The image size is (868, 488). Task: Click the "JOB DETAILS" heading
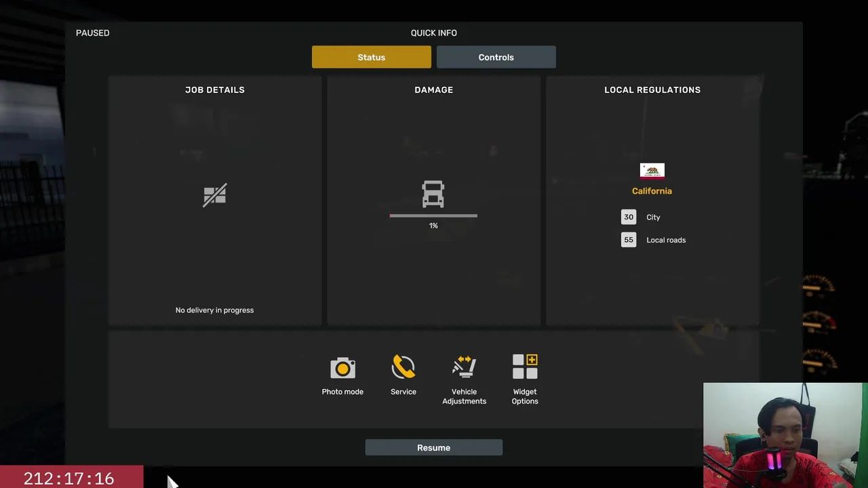[x=215, y=89]
